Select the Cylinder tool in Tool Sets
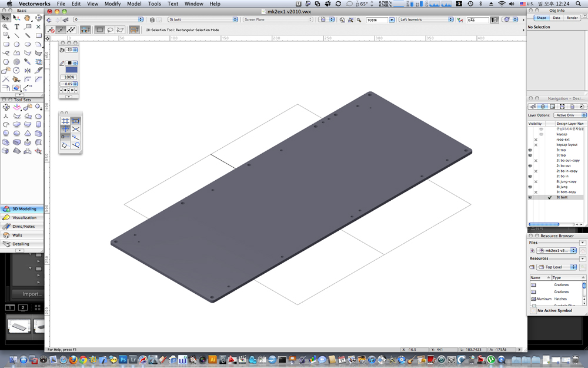The image size is (588, 368). [38, 125]
